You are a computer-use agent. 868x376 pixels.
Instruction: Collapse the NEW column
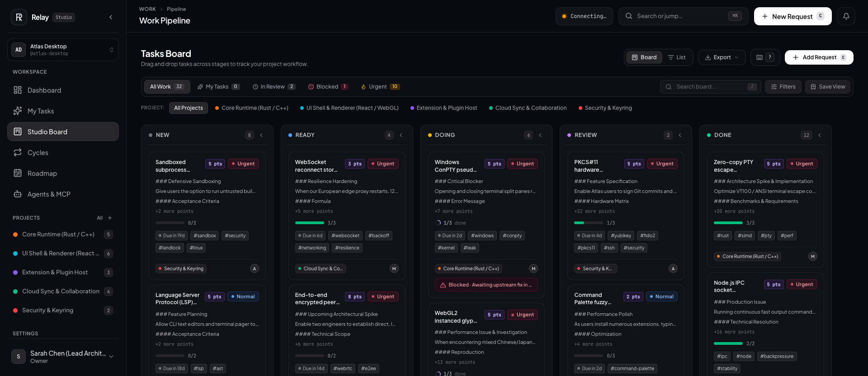(x=261, y=135)
